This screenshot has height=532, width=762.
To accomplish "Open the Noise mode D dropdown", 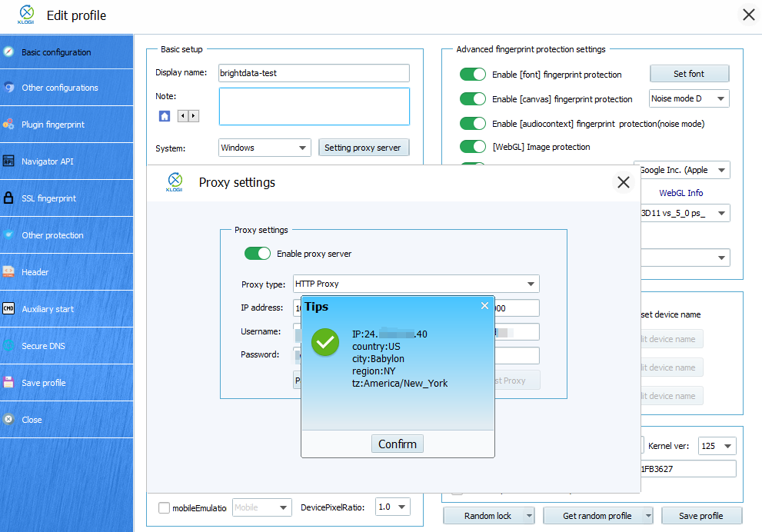I will click(x=690, y=98).
